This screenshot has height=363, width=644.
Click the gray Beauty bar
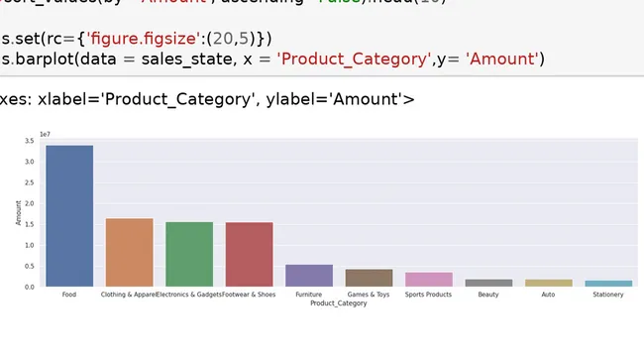click(x=488, y=283)
